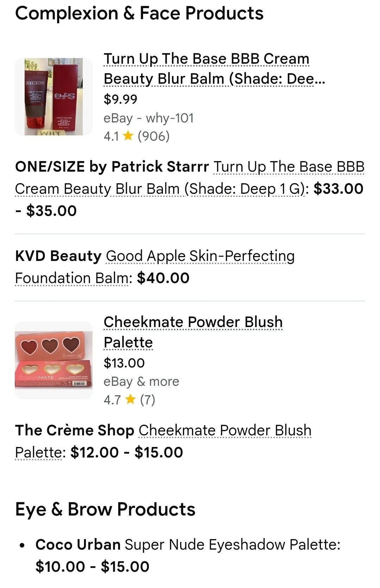Viewport: 380px width, 588px height.
Task: Open the Cheekmate Powder Blush Palette card title
Action: [x=193, y=332]
